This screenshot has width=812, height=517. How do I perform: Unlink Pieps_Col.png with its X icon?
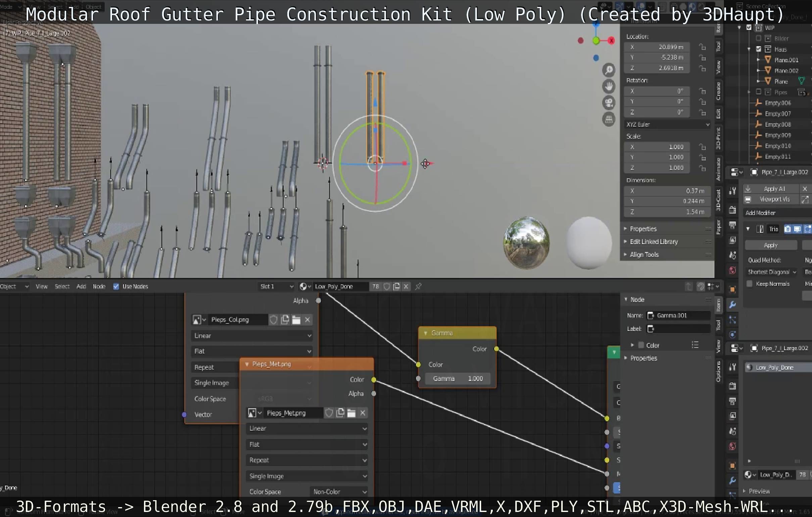[307, 319]
